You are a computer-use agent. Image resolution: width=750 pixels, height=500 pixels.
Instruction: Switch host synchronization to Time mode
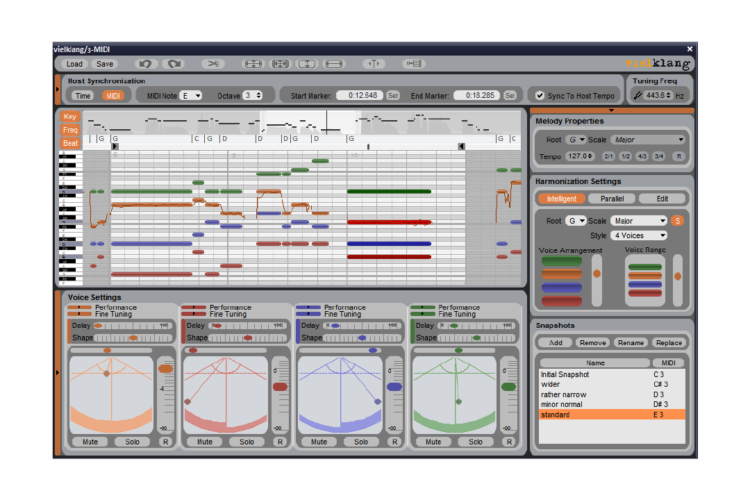[x=82, y=95]
